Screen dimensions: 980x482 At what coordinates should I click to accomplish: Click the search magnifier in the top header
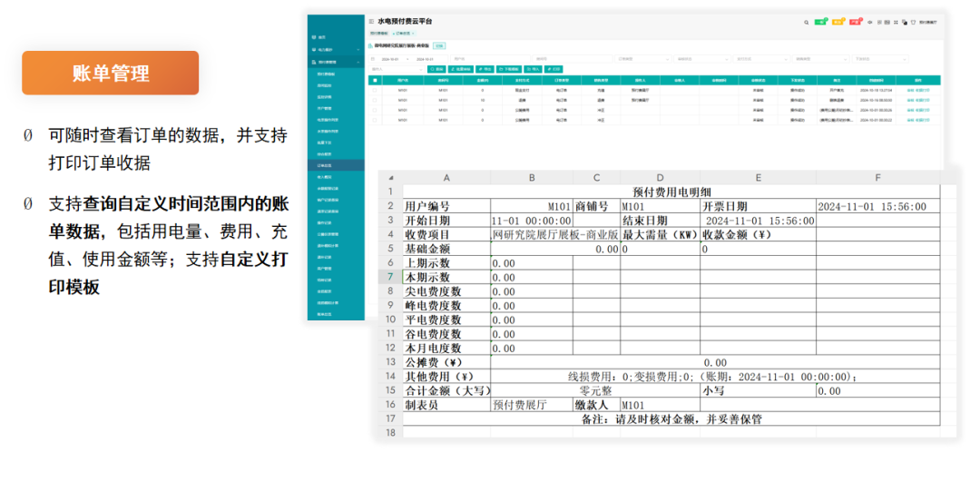click(806, 21)
